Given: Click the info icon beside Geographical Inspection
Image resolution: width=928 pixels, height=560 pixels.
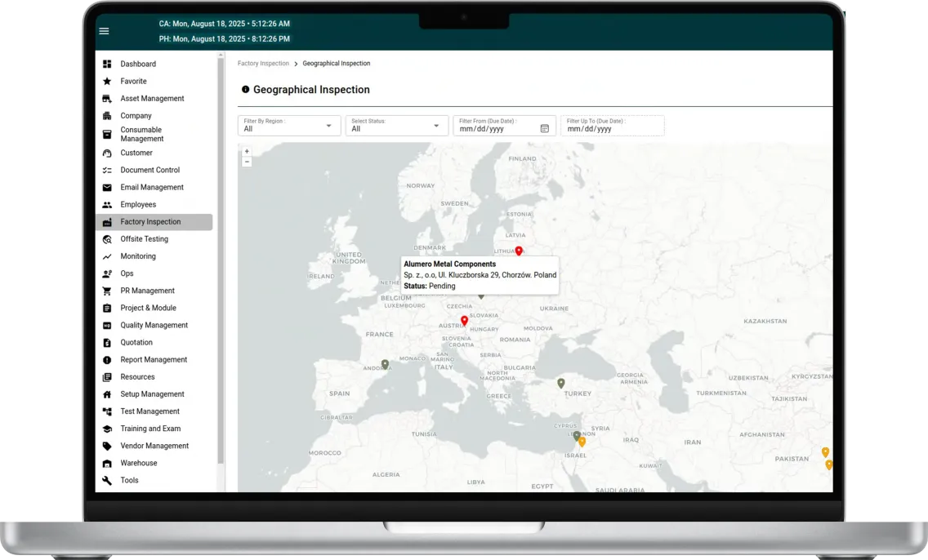Looking at the screenshot, I should pos(245,90).
